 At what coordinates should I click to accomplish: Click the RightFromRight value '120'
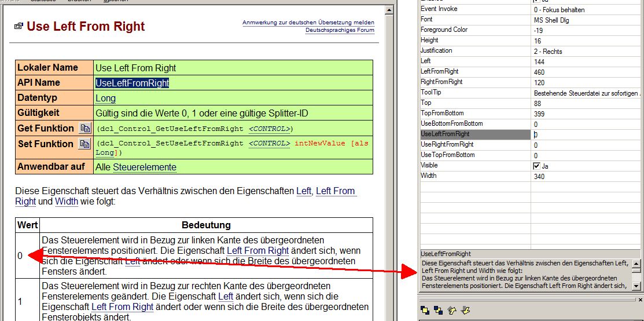pyautogui.click(x=539, y=83)
